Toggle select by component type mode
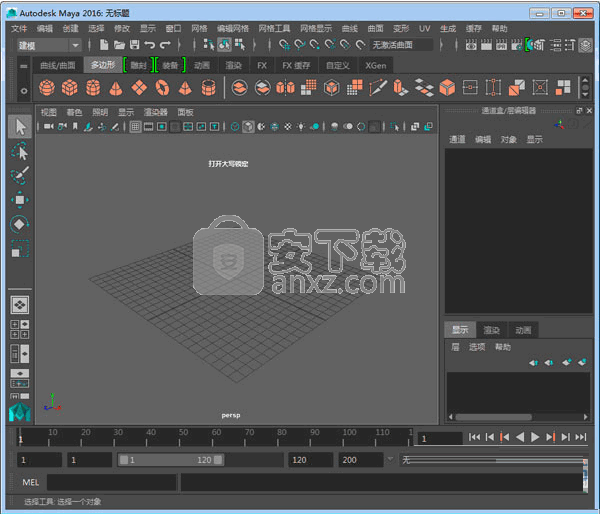Viewport: 602px width, 514px height. tap(240, 45)
